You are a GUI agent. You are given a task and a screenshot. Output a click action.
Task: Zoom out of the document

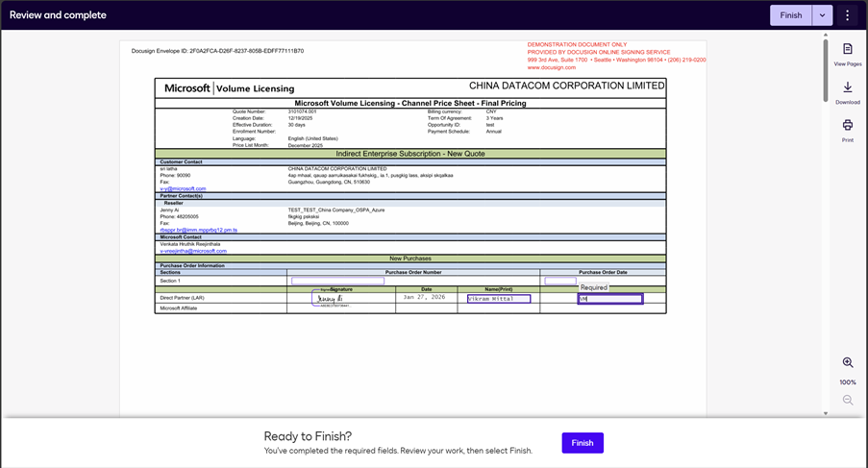coord(848,400)
